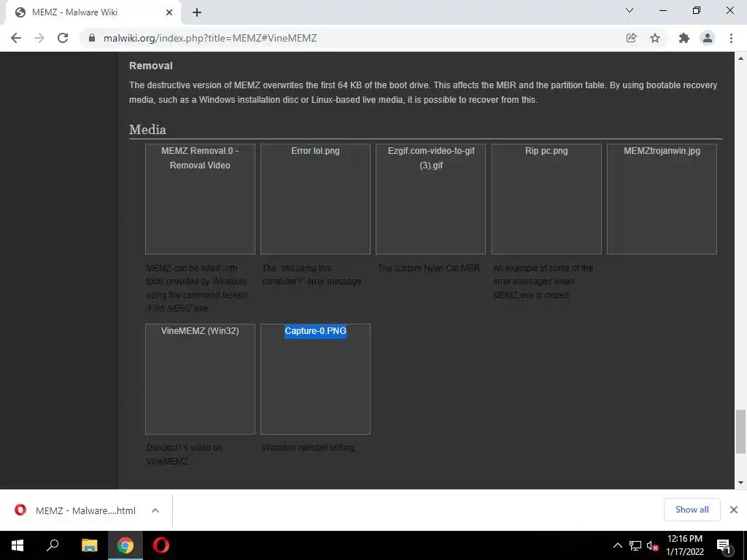Click the page scrollbar down arrow
The image size is (747, 560).
[x=741, y=483]
